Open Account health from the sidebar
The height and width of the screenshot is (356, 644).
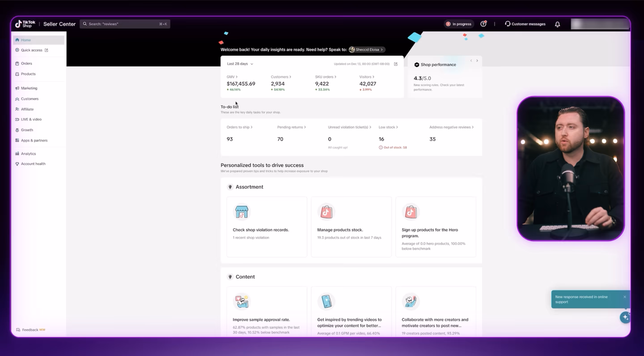33,164
